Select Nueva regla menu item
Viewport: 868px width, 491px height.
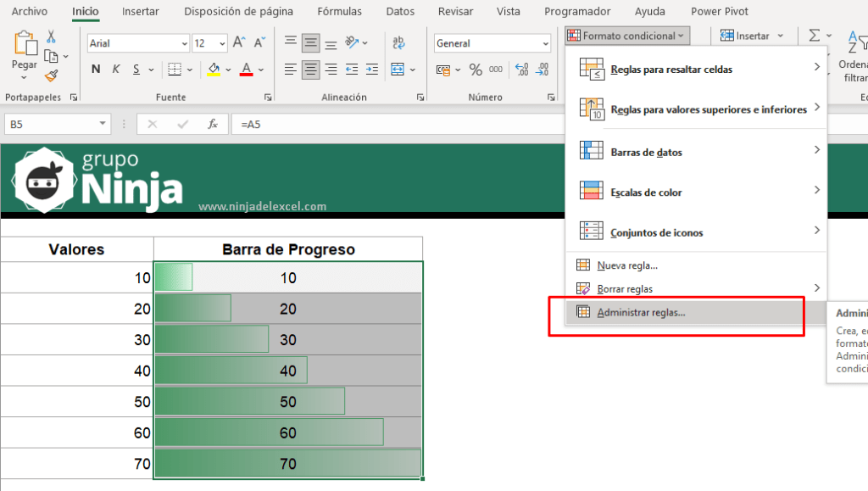[x=697, y=265]
